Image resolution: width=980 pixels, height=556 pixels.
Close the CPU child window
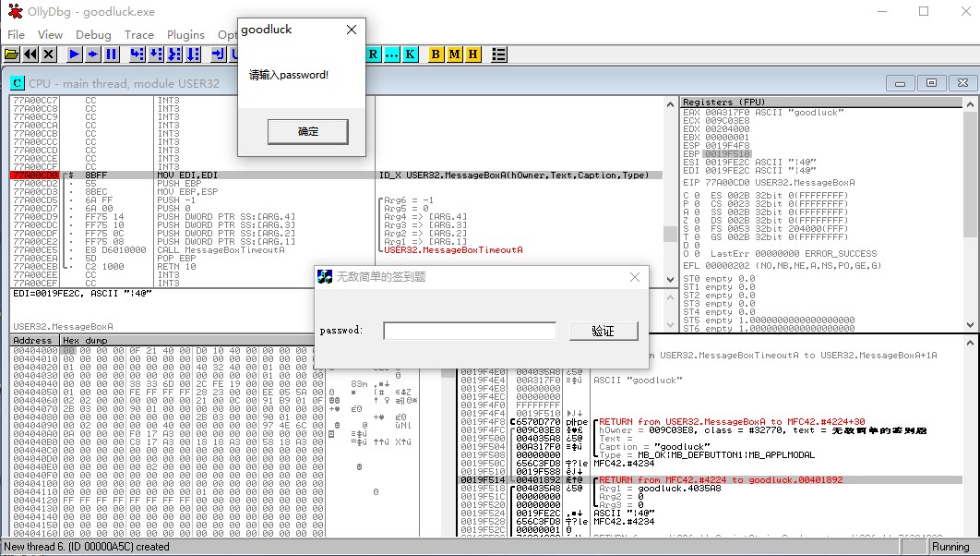(x=962, y=82)
